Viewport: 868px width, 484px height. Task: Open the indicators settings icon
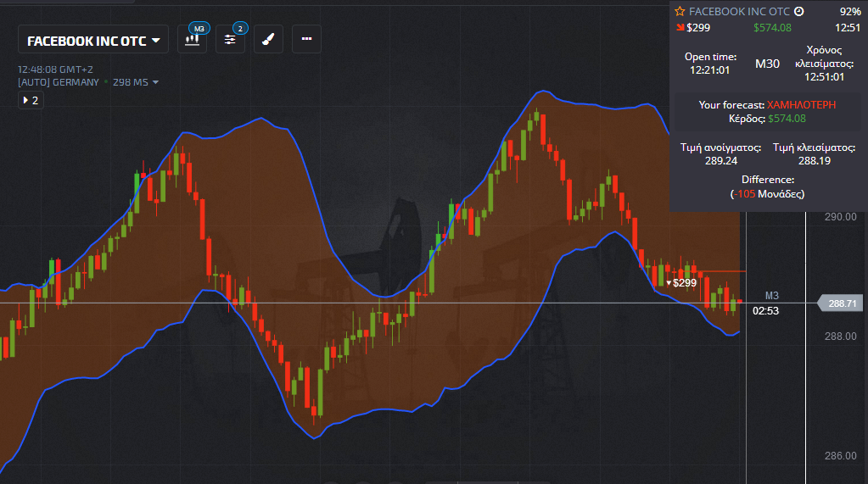230,39
